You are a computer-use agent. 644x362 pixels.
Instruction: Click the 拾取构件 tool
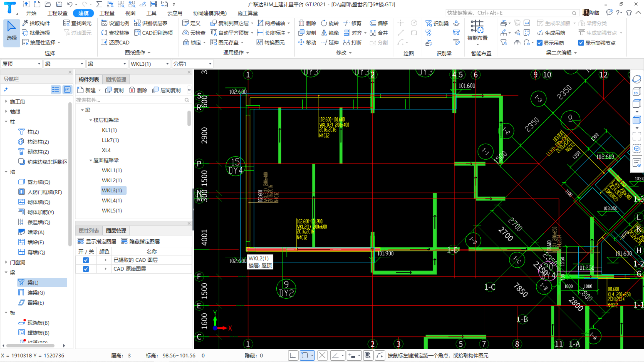coord(36,23)
